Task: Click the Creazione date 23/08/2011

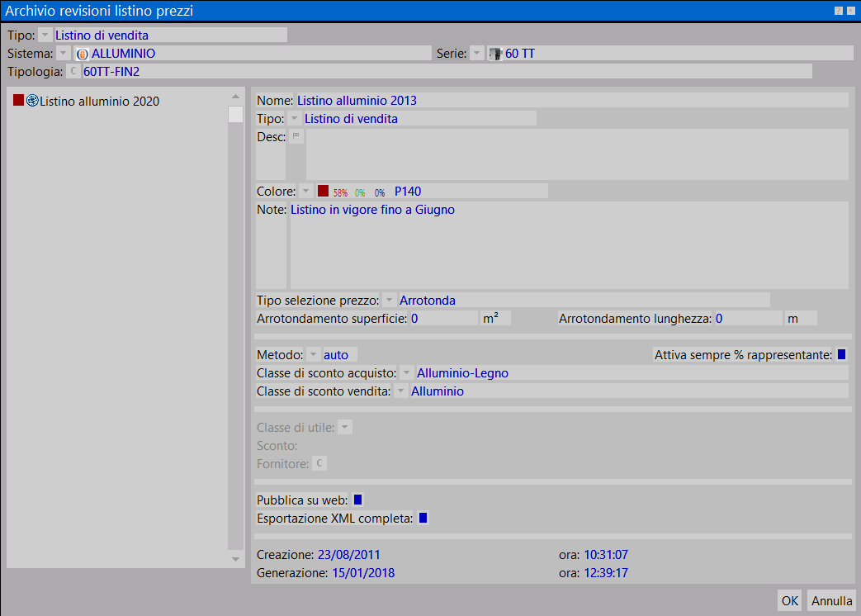Action: 348,555
